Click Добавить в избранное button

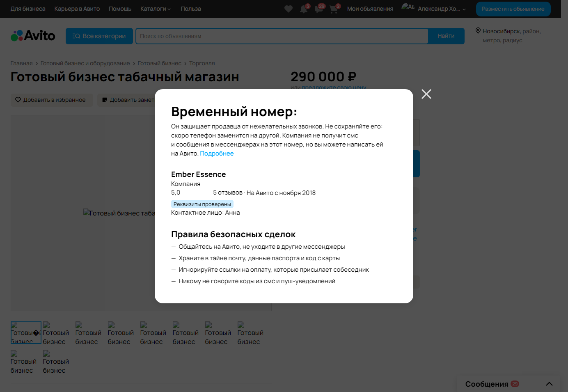point(52,100)
